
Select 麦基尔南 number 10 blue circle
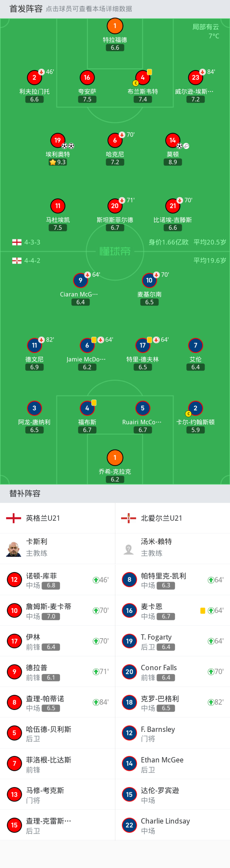click(x=149, y=280)
